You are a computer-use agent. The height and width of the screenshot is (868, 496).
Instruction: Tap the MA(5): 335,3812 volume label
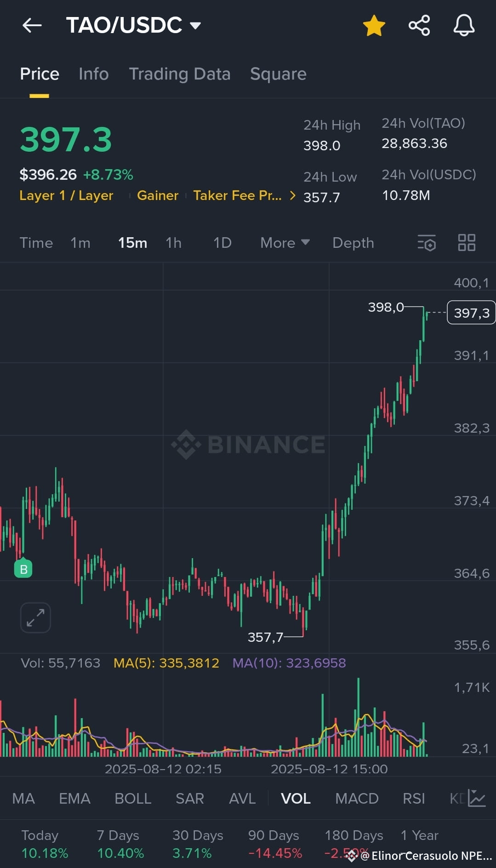pyautogui.click(x=166, y=663)
